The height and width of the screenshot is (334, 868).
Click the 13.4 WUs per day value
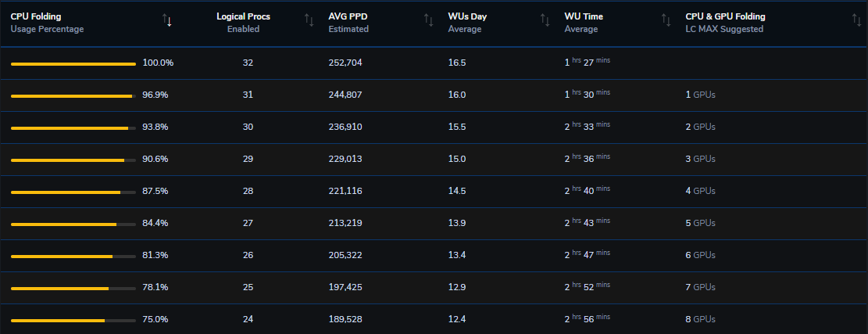457,255
